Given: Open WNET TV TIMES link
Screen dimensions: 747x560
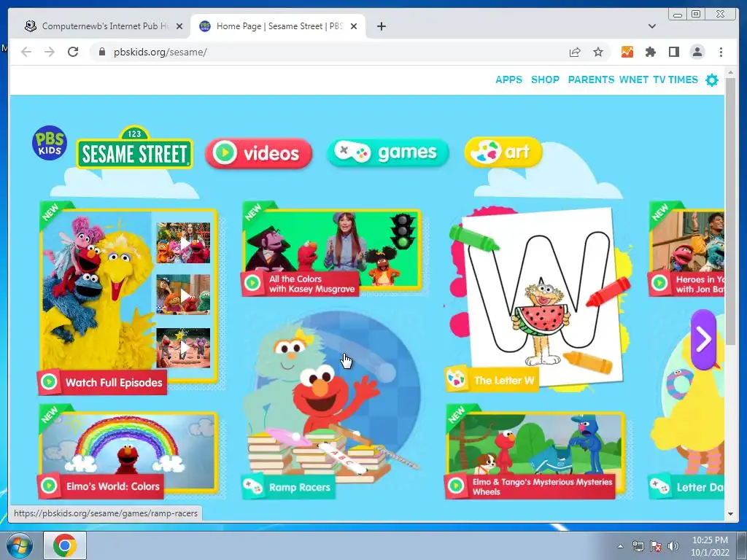Looking at the screenshot, I should point(659,79).
